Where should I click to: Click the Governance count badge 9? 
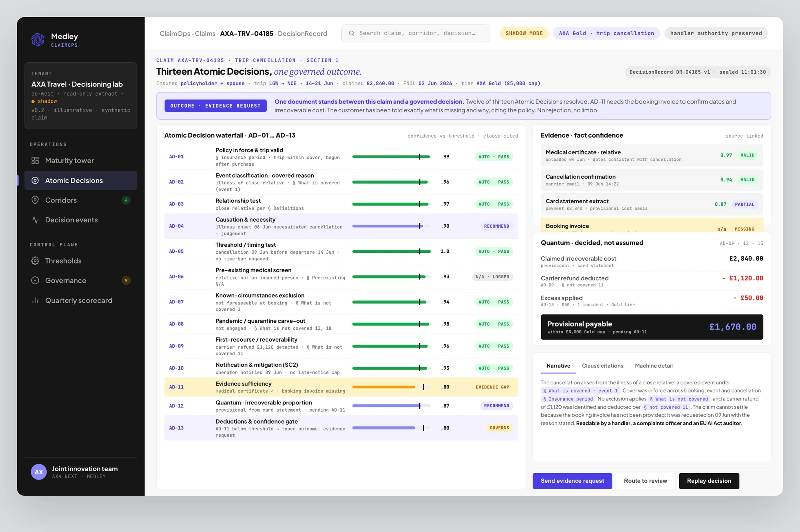click(126, 280)
